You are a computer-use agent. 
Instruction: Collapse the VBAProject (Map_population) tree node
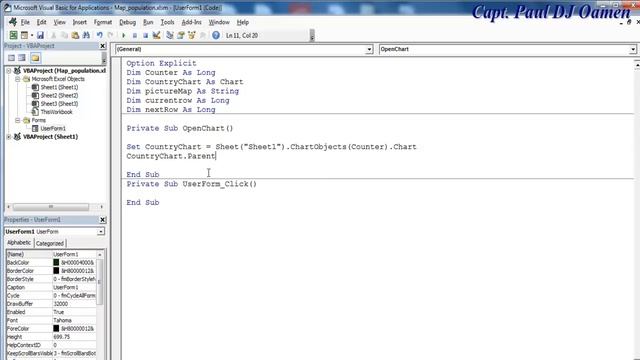pos(9,71)
